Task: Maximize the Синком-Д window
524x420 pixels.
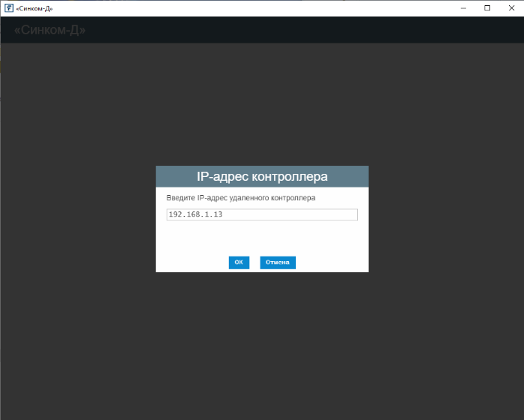Action: pos(487,8)
